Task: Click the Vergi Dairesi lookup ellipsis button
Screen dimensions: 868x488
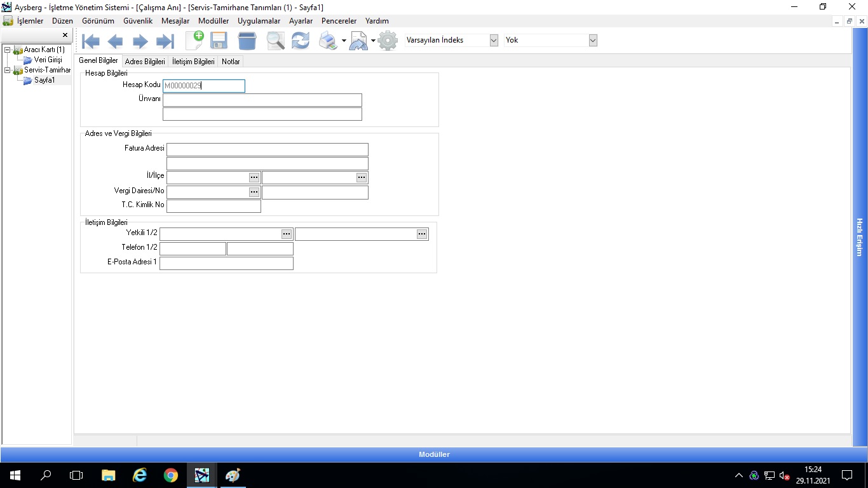Action: 254,192
